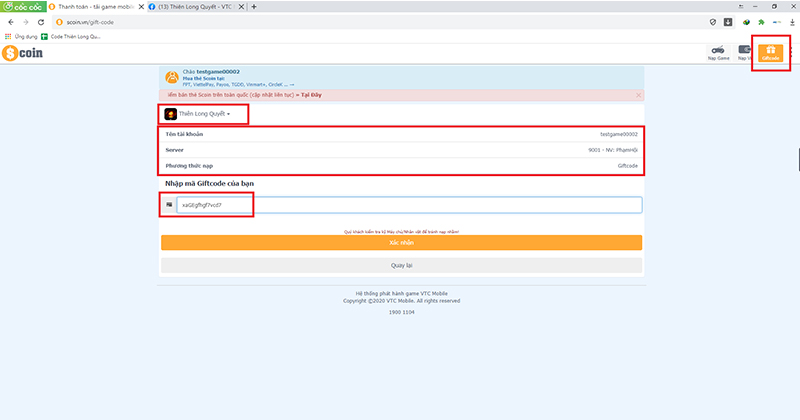
Task: Click the Quay lại back button
Action: click(x=402, y=265)
